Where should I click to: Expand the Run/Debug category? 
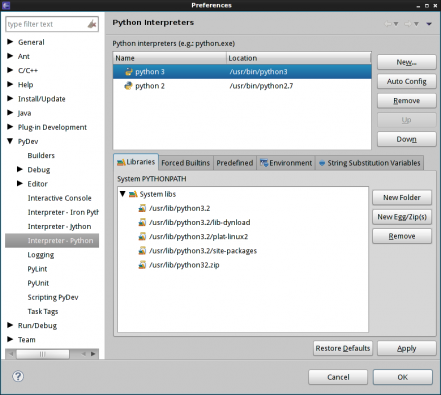coord(10,325)
